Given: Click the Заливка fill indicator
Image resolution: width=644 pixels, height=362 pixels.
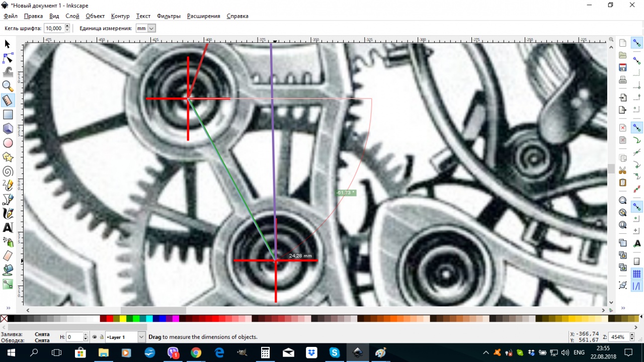Looking at the screenshot, I should [x=42, y=334].
